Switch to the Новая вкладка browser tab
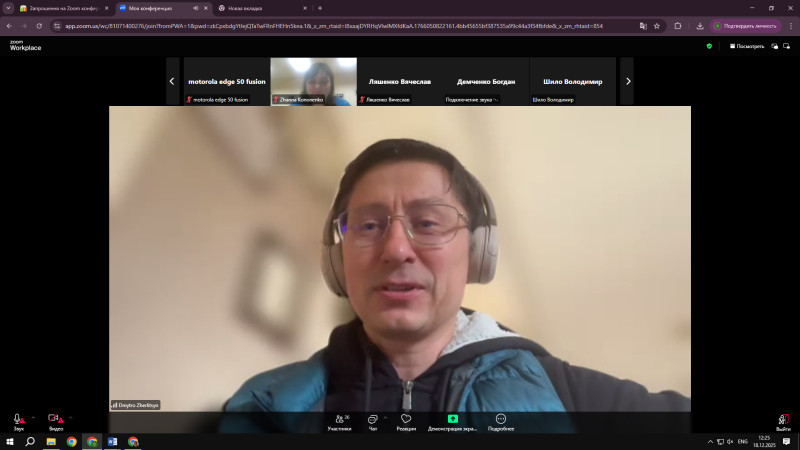The image size is (800, 450). pyautogui.click(x=255, y=8)
